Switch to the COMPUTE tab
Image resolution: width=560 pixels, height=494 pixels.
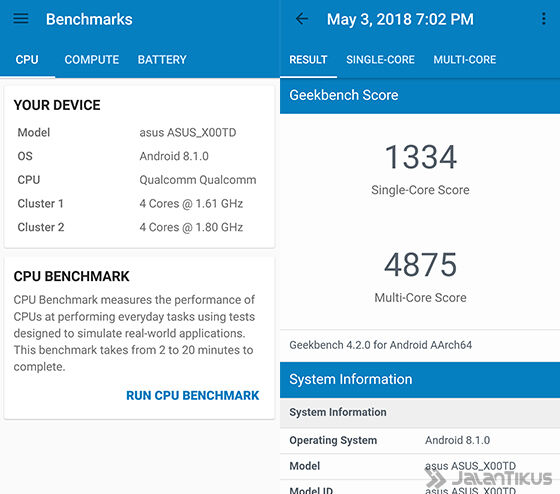pos(92,60)
